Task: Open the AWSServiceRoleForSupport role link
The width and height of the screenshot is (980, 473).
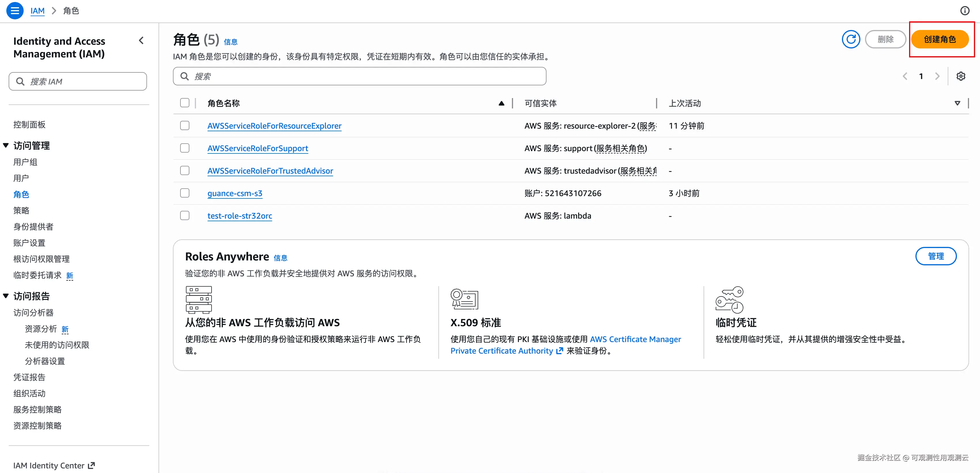Action: [x=258, y=149]
